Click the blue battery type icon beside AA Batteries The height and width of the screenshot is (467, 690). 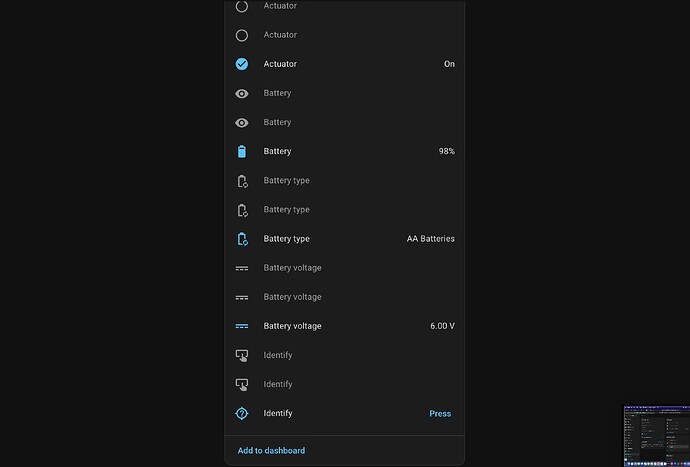[242, 239]
